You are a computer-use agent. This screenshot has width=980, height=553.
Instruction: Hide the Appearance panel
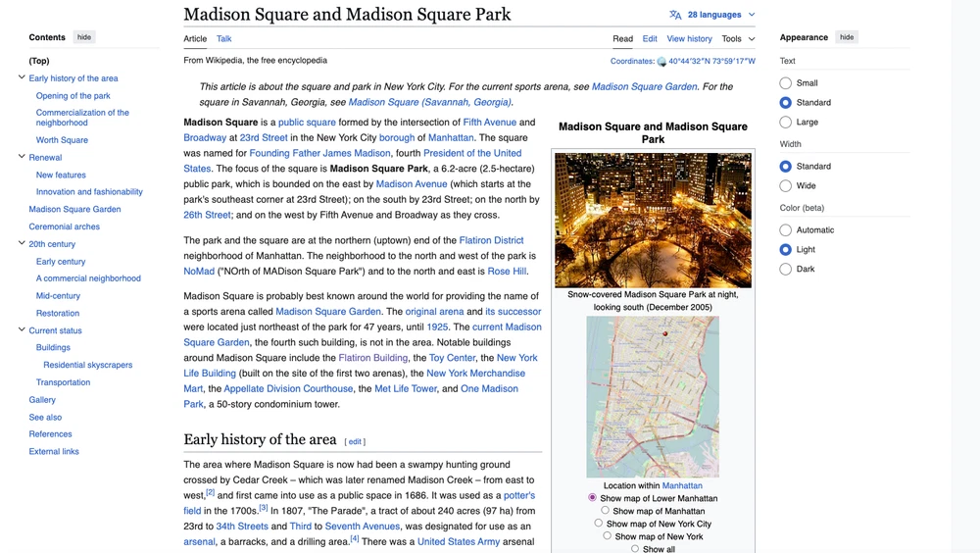point(847,37)
